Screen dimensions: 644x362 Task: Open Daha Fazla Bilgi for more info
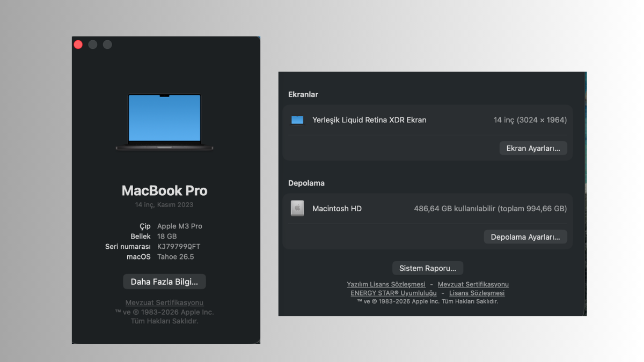pos(164,282)
